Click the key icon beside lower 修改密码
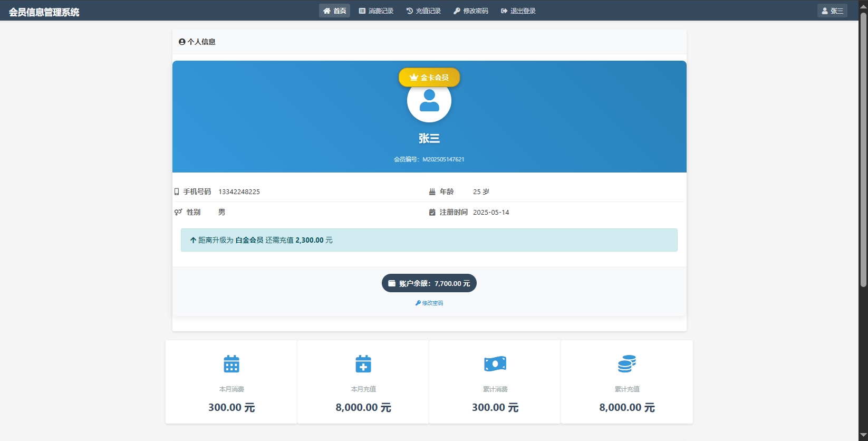This screenshot has width=868, height=441. (x=418, y=303)
